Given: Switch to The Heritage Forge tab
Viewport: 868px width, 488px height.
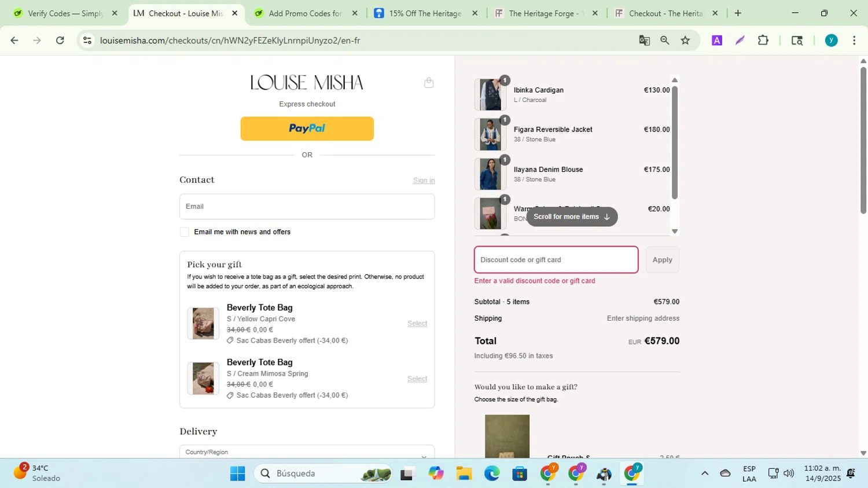Looking at the screenshot, I should (546, 13).
